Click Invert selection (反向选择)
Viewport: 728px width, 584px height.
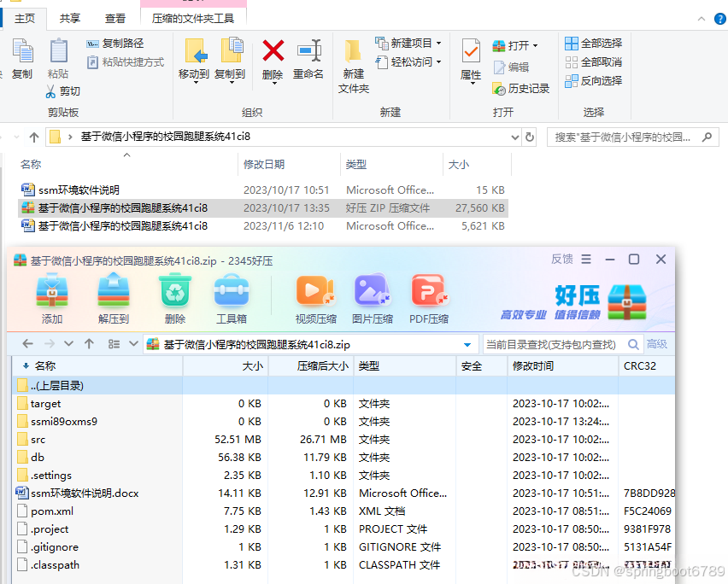[593, 81]
